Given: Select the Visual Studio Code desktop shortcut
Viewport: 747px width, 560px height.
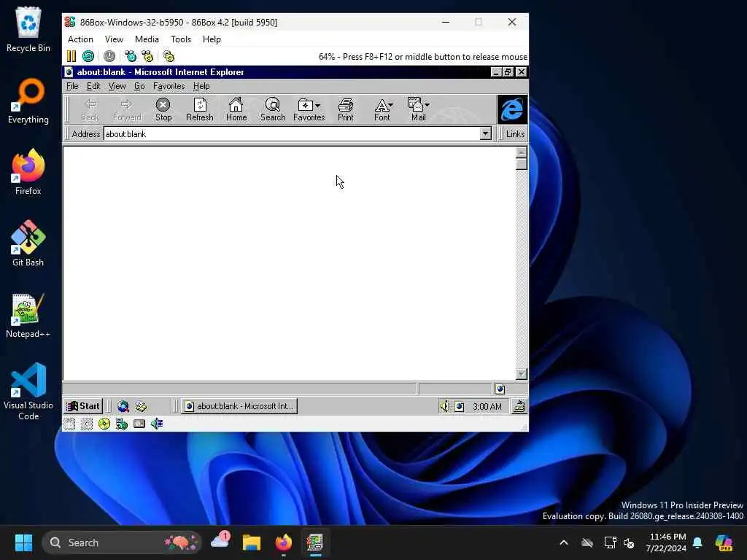Looking at the screenshot, I should [x=28, y=392].
